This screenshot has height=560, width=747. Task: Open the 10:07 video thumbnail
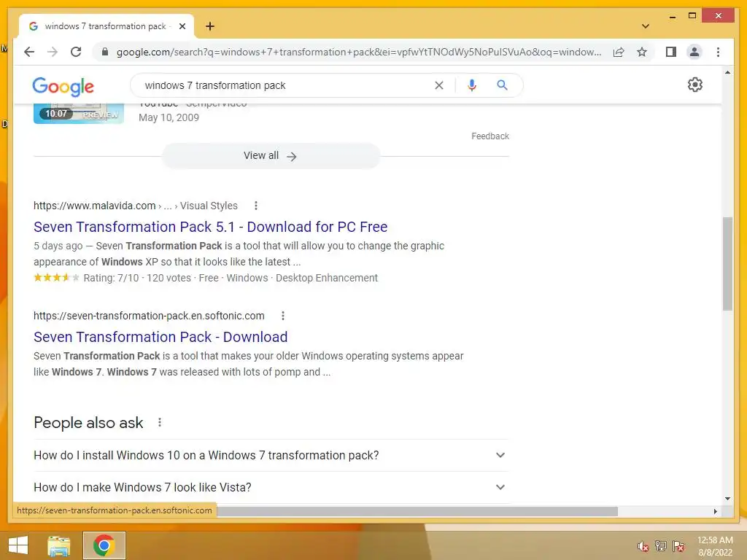(x=79, y=113)
